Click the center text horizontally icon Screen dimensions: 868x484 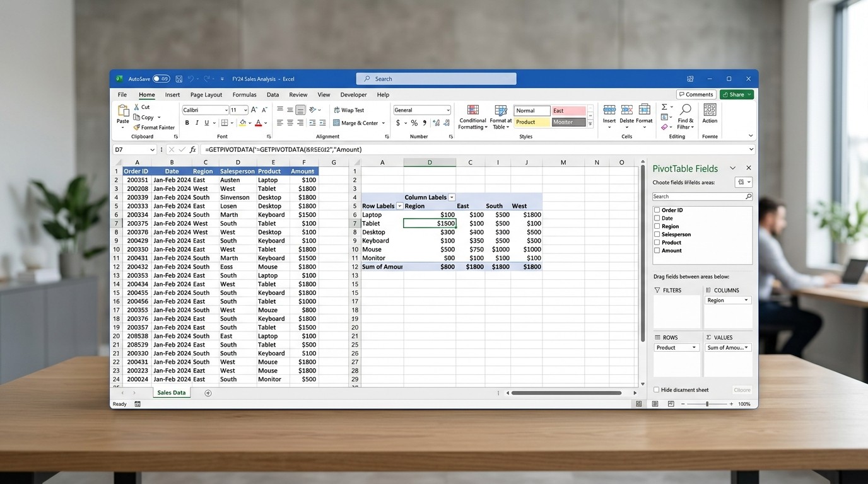tap(290, 123)
